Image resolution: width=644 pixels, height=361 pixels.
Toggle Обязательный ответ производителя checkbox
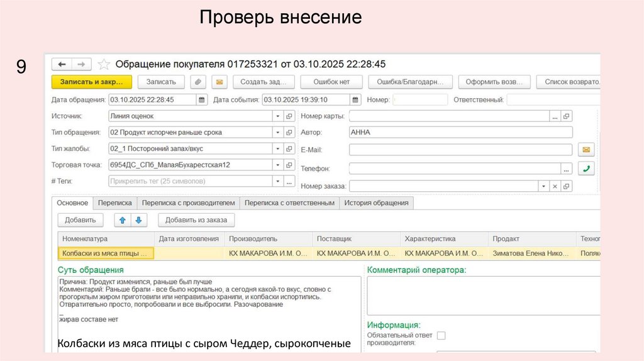tap(441, 336)
